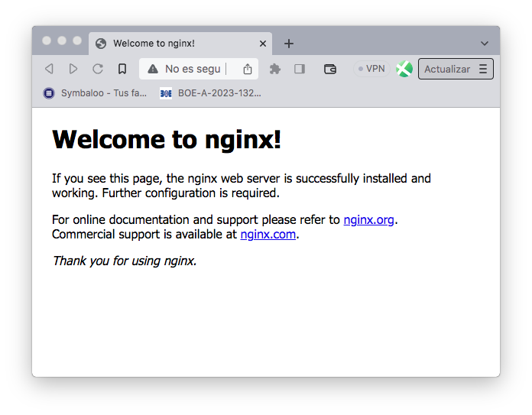The image size is (532, 415).
Task: Open the extensions puzzle piece icon
Action: (x=275, y=69)
